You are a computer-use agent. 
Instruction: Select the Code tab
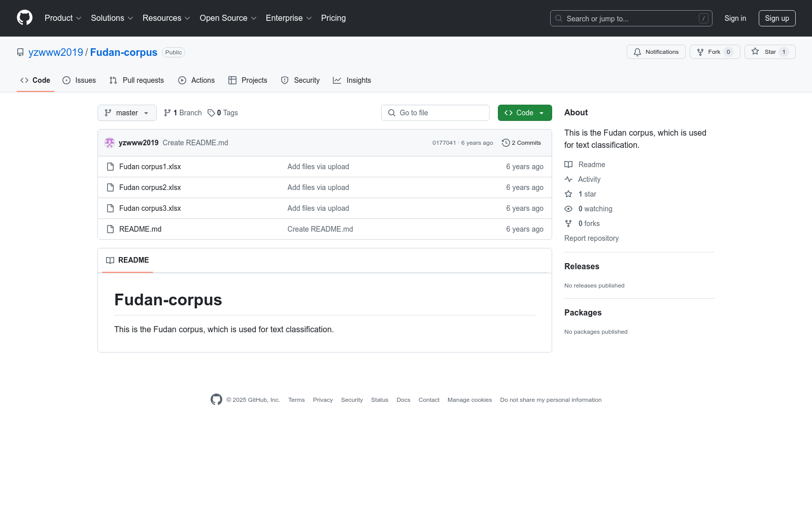(x=35, y=80)
